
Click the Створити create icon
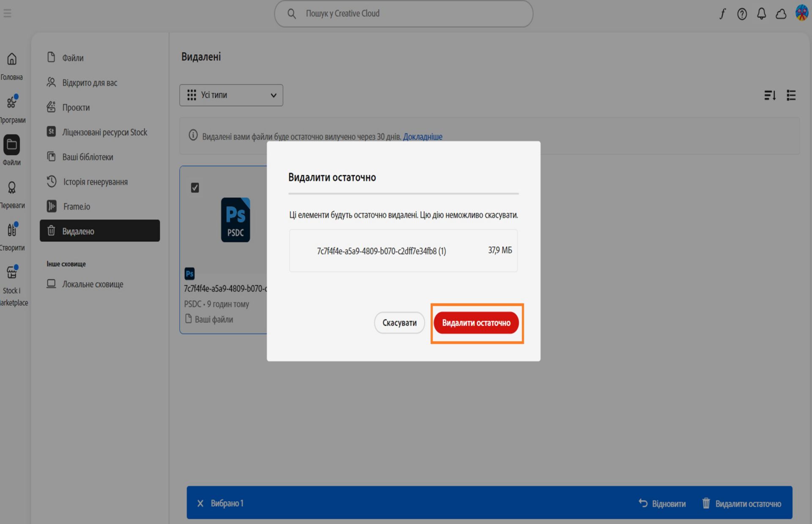(12, 229)
